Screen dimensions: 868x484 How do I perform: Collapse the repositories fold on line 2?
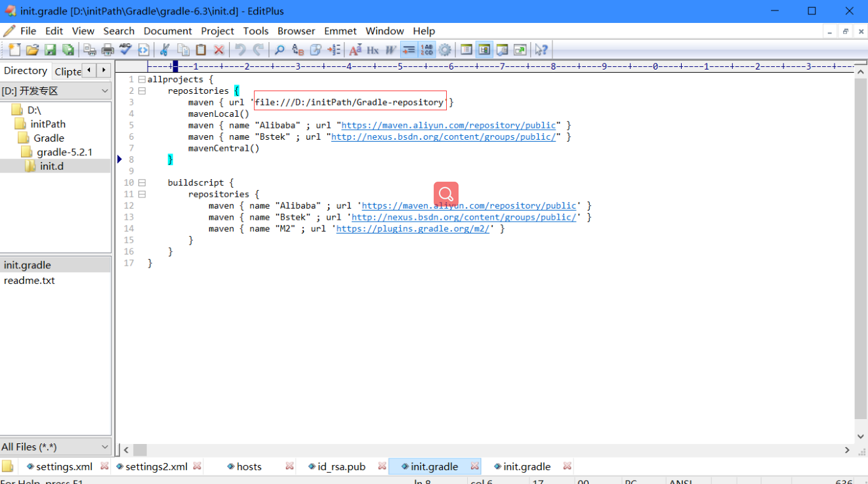pos(142,91)
